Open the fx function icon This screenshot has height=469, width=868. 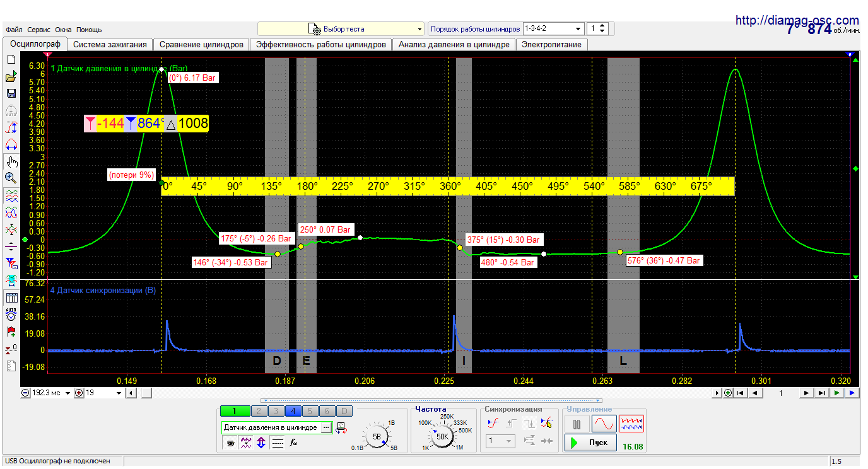(x=293, y=443)
